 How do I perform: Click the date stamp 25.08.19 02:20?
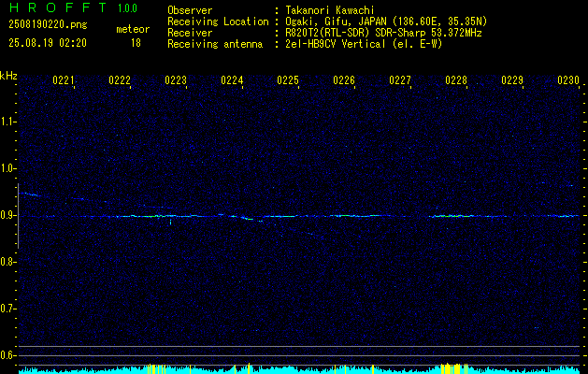[48, 43]
